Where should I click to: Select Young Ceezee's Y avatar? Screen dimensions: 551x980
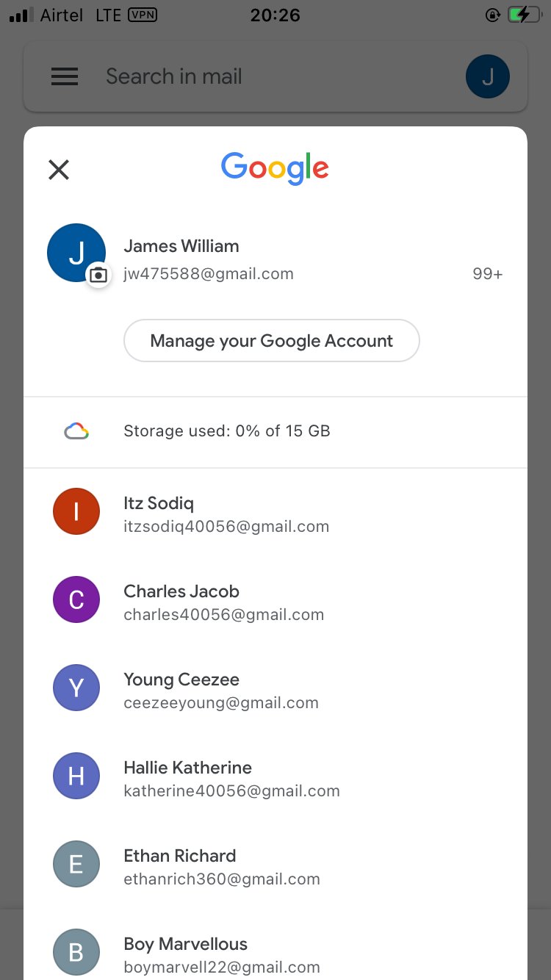pyautogui.click(x=76, y=688)
